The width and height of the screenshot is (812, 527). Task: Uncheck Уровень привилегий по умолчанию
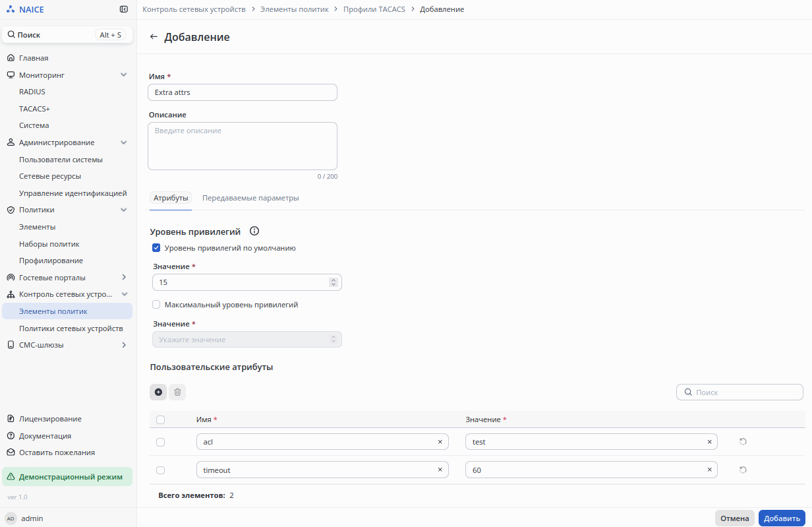point(156,249)
